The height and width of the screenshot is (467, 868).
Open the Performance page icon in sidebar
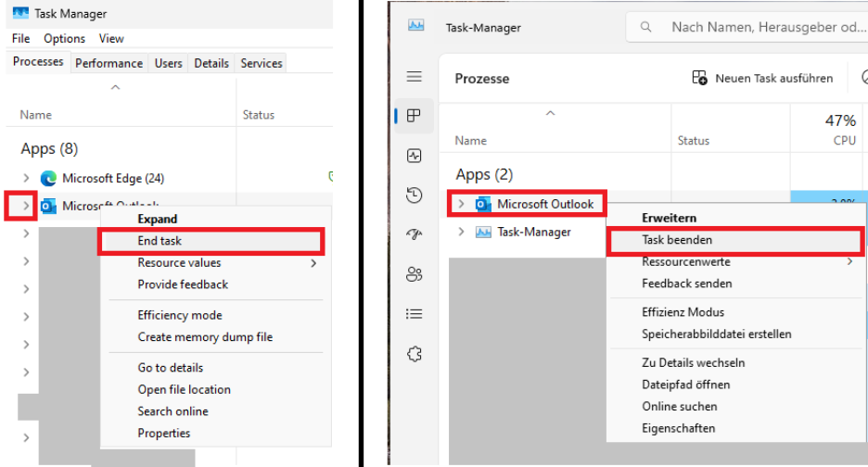415,156
